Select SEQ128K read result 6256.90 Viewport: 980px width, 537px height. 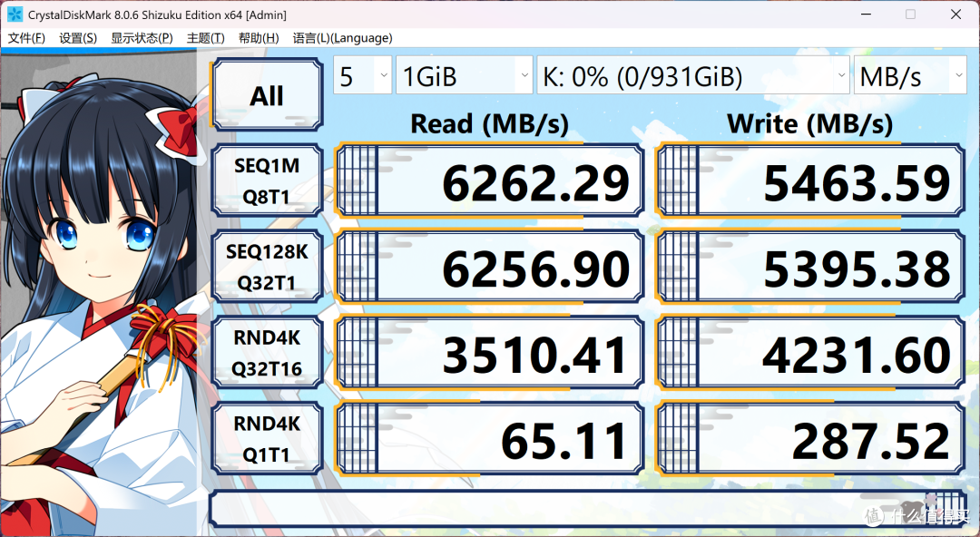pos(489,267)
